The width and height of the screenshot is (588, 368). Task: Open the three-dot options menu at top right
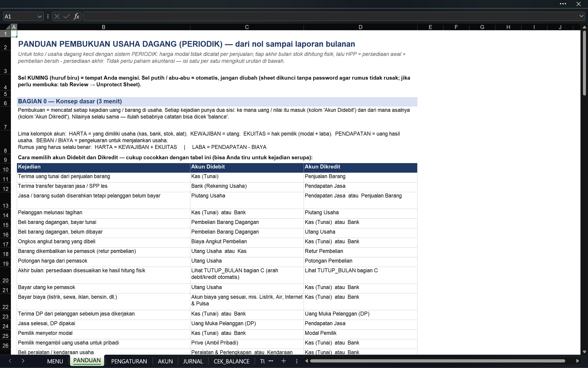[x=563, y=4]
